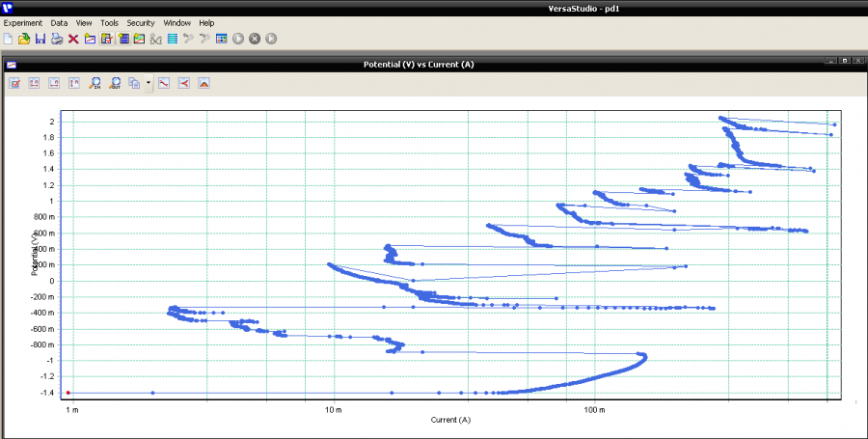Screen dimensions: 868x439
Task: Open the Security menu
Action: click(141, 23)
